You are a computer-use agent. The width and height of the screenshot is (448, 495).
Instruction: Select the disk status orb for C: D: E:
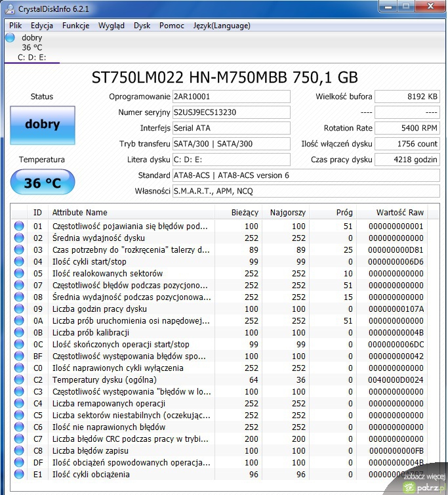(x=10, y=37)
